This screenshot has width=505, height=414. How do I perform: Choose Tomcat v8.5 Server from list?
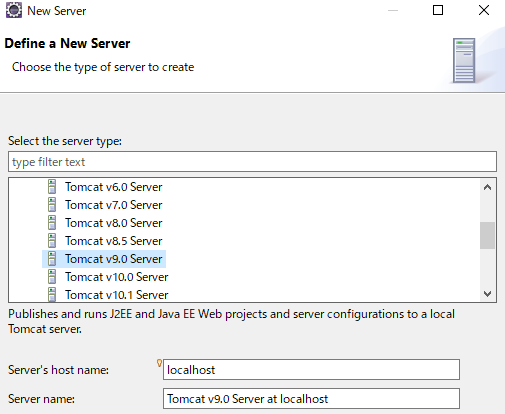tap(113, 241)
